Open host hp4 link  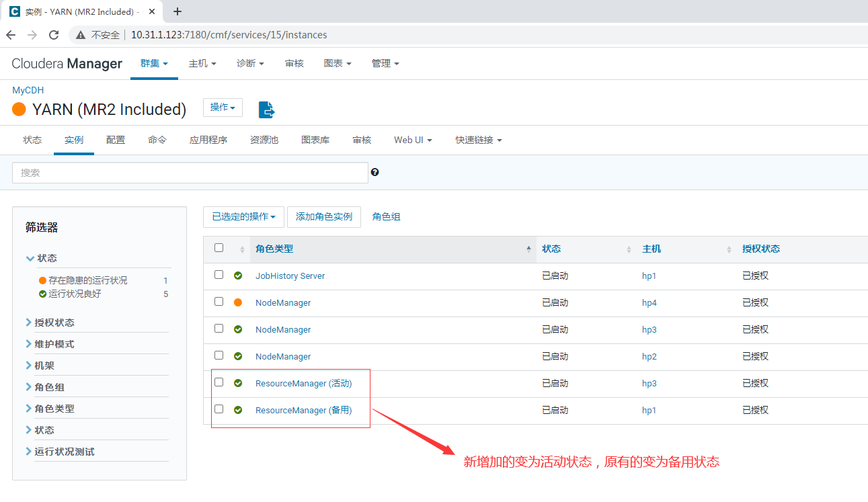click(x=649, y=302)
